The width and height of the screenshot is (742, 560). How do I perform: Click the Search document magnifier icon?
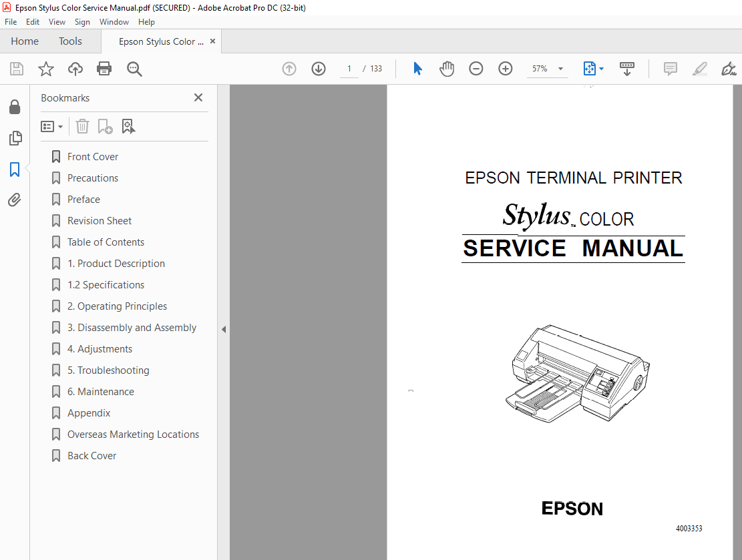tap(134, 68)
